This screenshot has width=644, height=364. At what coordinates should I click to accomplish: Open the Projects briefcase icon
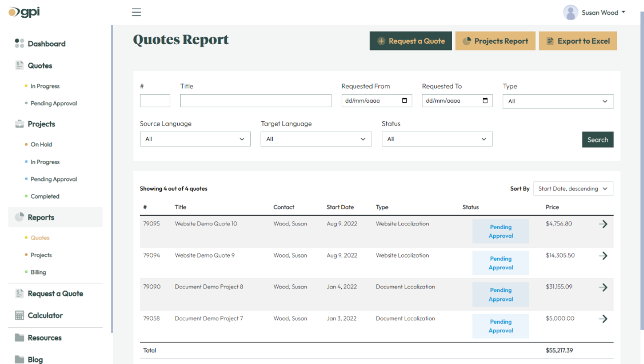19,124
